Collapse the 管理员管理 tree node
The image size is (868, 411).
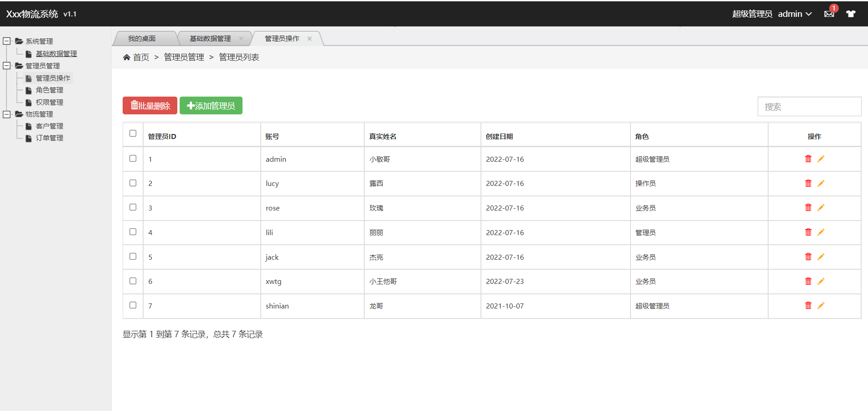[x=6, y=66]
